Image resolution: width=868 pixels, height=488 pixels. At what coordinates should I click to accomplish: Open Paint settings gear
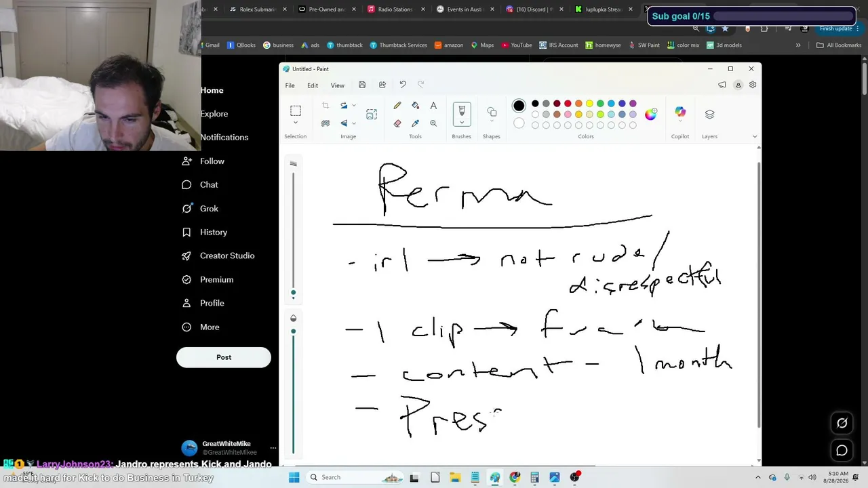[753, 85]
